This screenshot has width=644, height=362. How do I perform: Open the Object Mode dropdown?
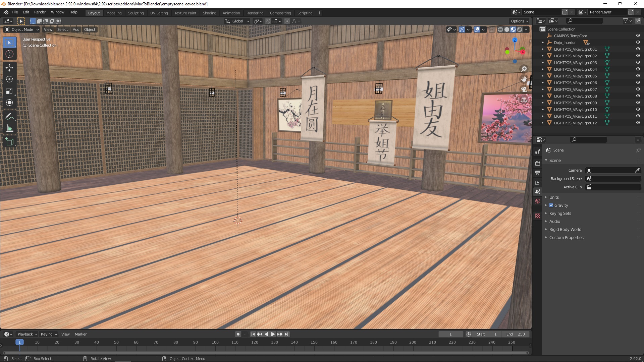[x=22, y=29]
